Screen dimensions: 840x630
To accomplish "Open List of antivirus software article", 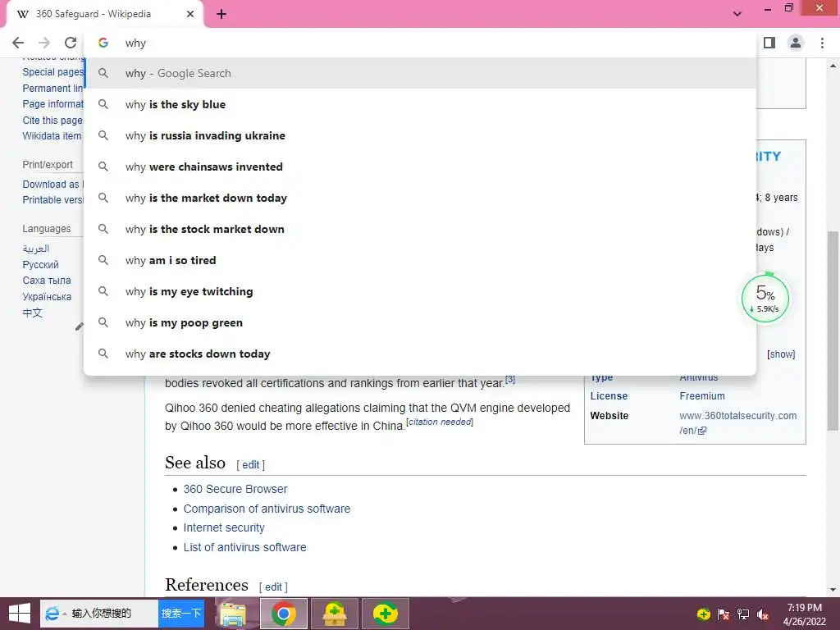I will click(x=244, y=547).
